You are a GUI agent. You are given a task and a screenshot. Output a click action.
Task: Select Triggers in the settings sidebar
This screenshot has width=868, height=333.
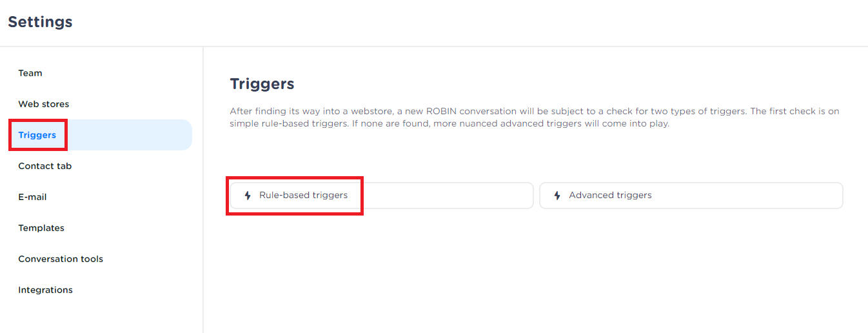pos(37,135)
